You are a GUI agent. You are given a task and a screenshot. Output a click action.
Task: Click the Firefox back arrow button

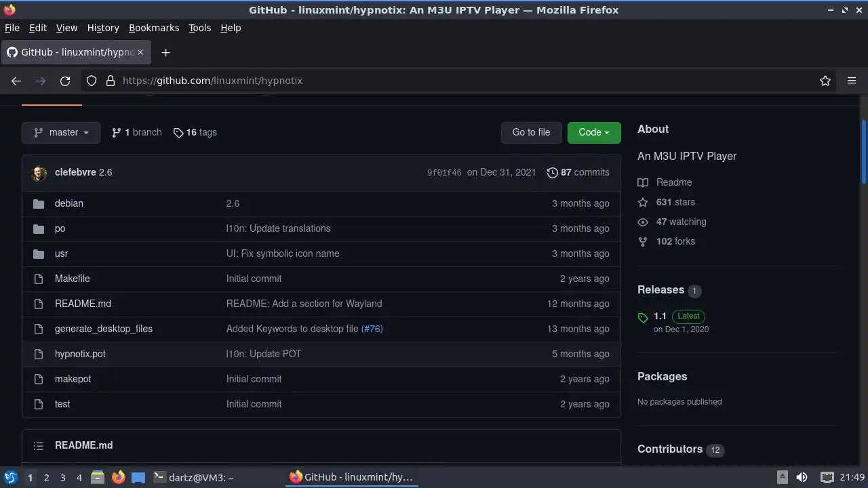[16, 81]
